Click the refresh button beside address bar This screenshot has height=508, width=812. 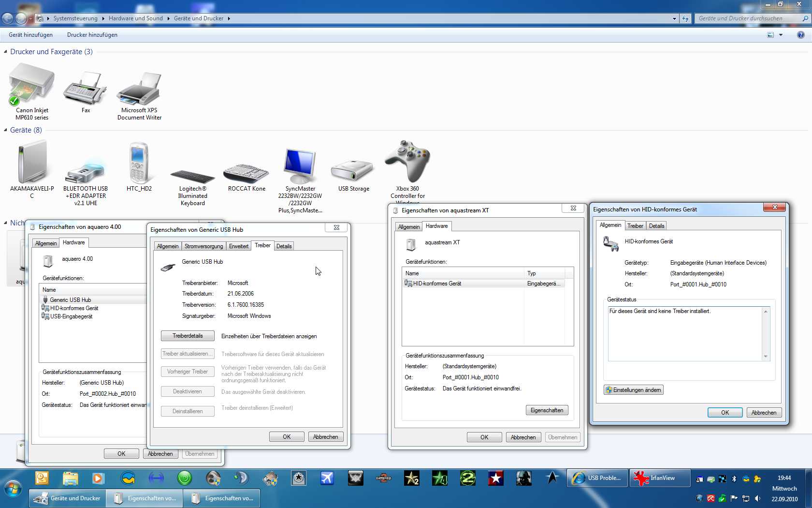[685, 18]
